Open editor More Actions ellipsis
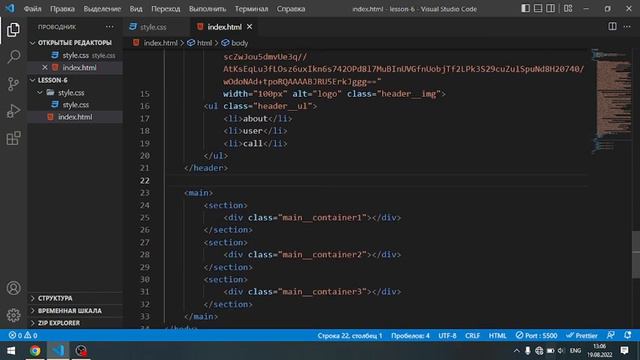Screen dimensions: 640x360 [627, 27]
